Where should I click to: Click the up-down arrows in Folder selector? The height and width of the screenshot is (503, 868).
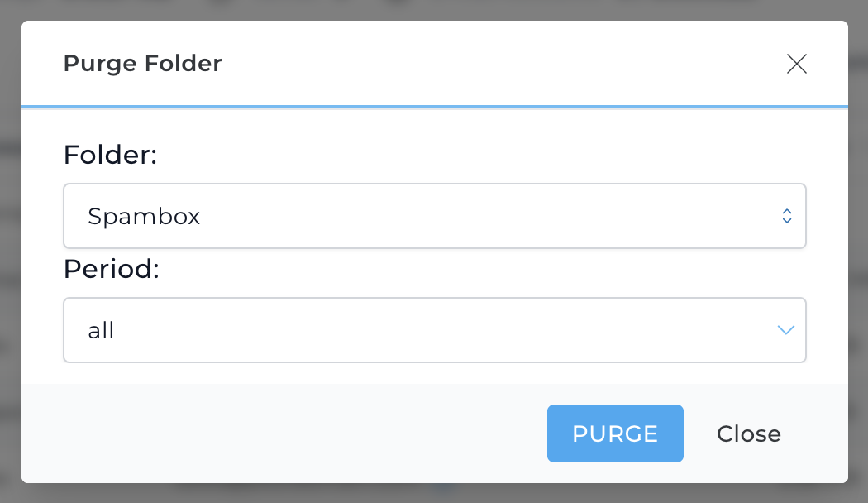click(x=787, y=216)
